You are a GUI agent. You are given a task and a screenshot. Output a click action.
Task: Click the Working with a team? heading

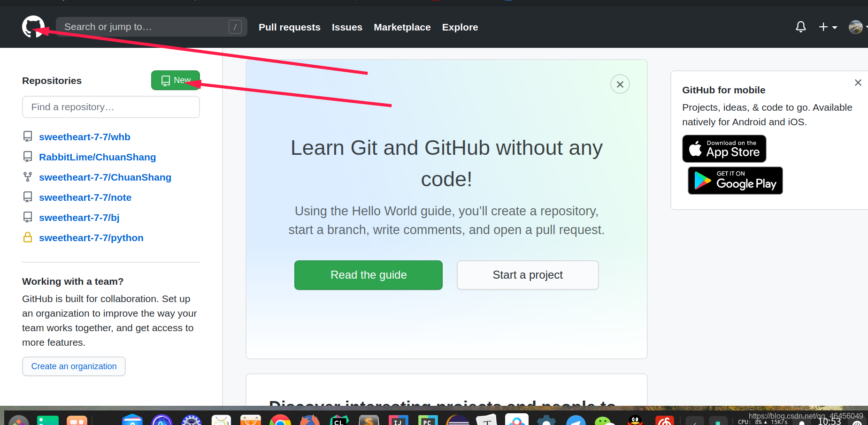coord(73,281)
